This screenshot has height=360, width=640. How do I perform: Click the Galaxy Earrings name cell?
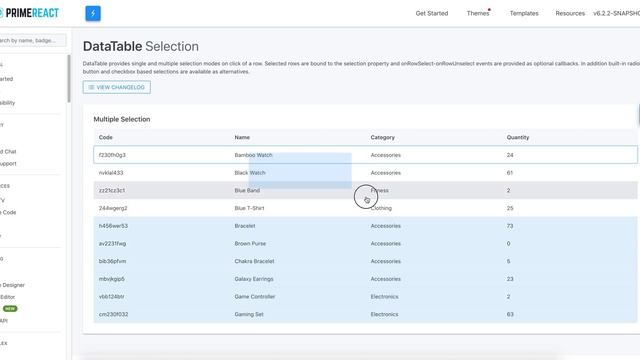[x=254, y=279]
